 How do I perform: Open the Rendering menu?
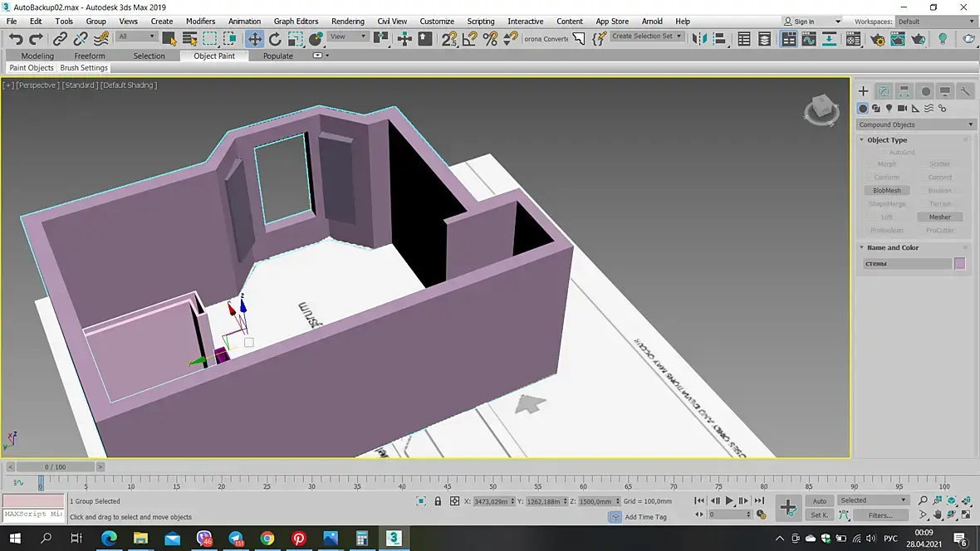(347, 22)
